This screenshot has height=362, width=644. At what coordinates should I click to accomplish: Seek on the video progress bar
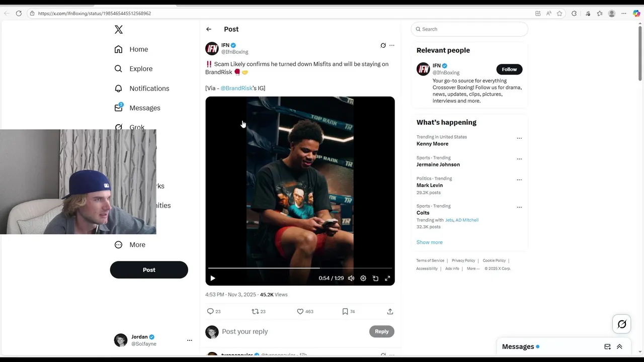(300, 268)
